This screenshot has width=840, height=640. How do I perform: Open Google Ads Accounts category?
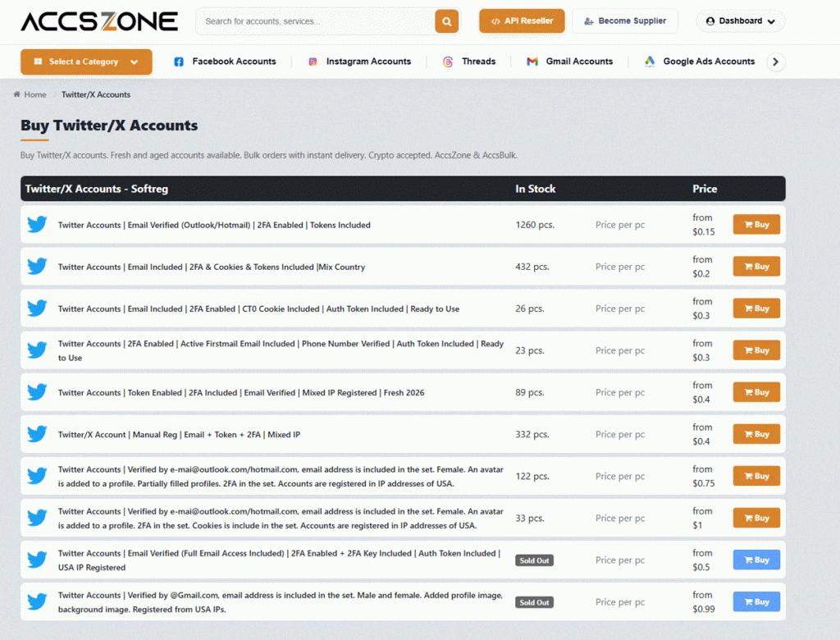700,62
